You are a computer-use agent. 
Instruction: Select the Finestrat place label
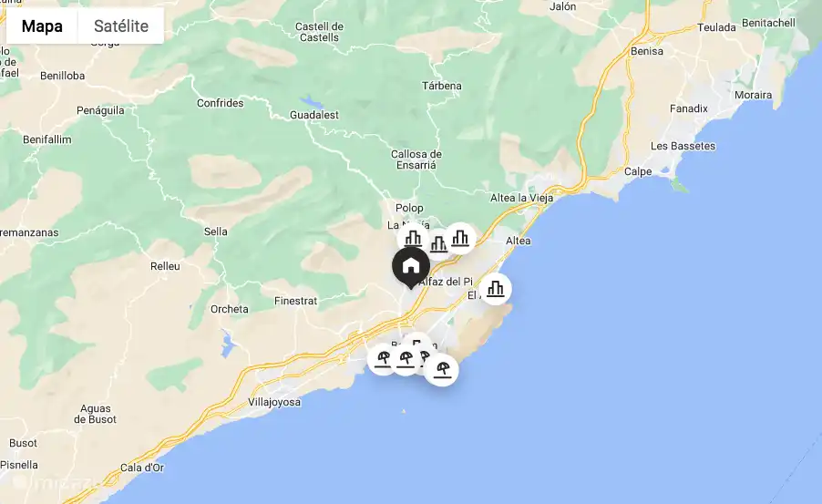pyautogui.click(x=295, y=301)
